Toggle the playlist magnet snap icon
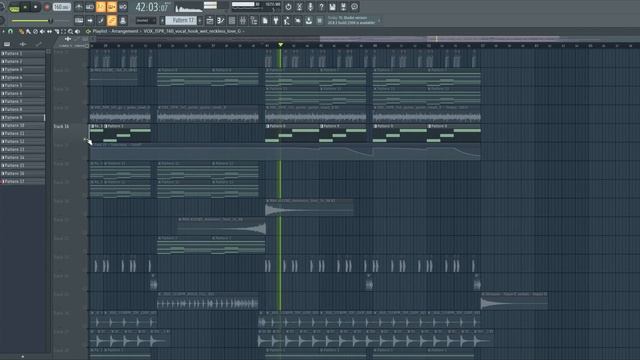Image resolution: width=640 pixels, height=360 pixels. [x=11, y=31]
